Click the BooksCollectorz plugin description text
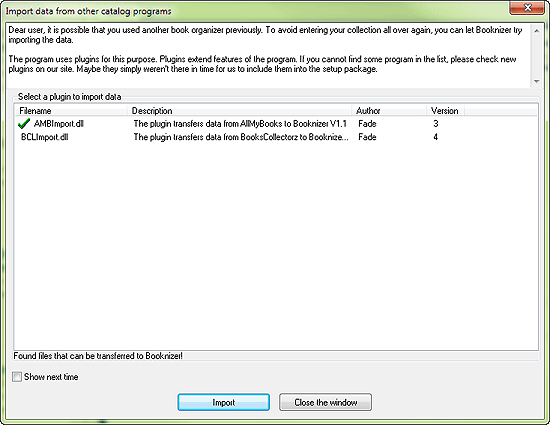550x425 pixels. coord(241,137)
